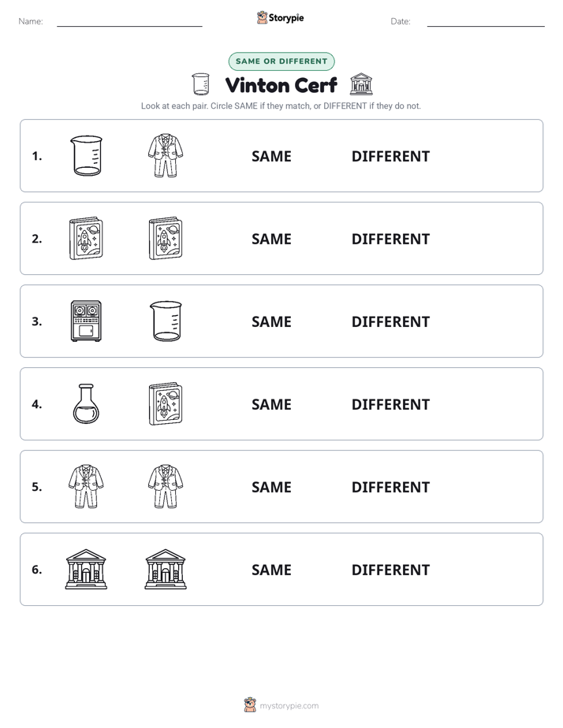Click the beaker icon in row 1
The width and height of the screenshot is (563, 728).
(86, 155)
